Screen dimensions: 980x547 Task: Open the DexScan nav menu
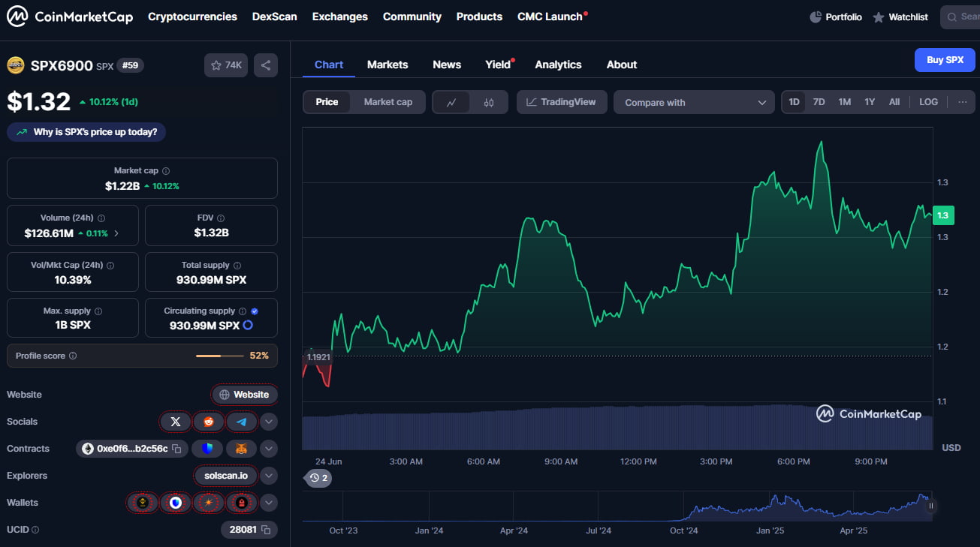[275, 17]
